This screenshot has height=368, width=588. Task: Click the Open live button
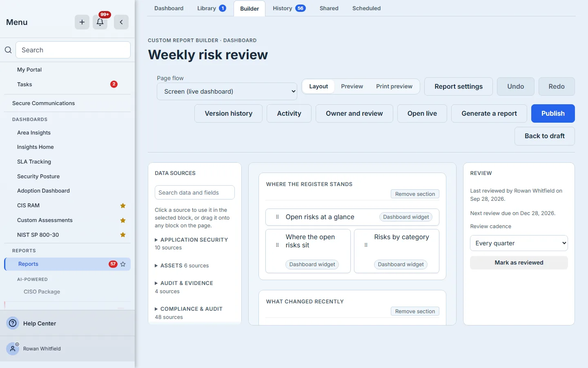point(422,113)
